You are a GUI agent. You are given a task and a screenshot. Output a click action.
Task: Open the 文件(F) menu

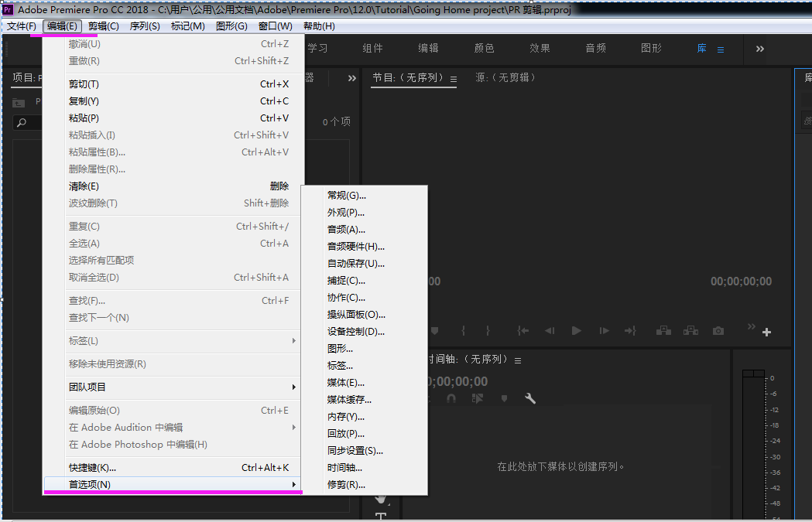pos(21,26)
